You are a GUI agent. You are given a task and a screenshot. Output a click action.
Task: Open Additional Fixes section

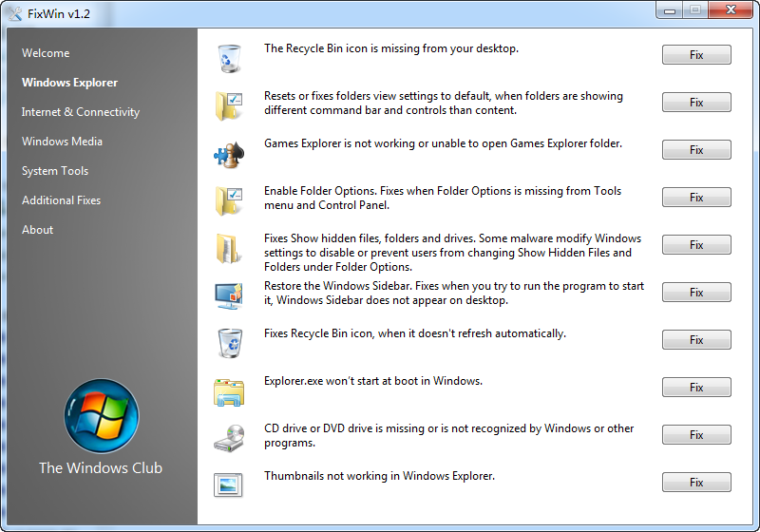click(x=61, y=200)
